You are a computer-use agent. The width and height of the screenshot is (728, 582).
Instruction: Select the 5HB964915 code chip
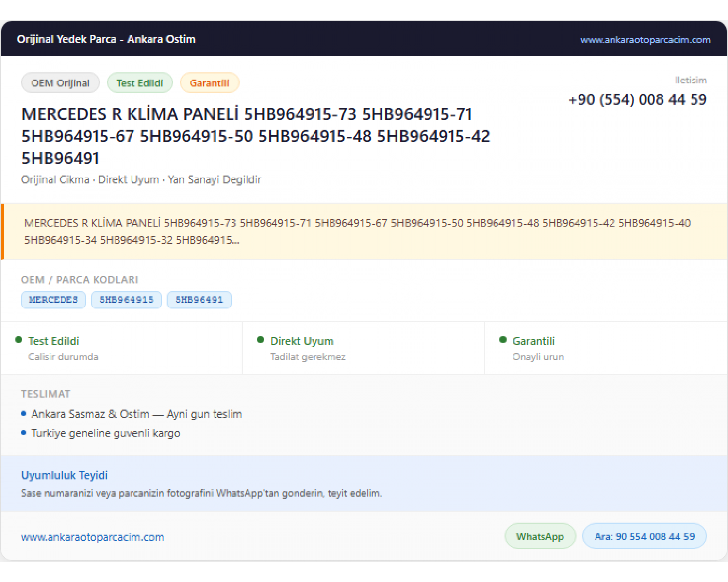(126, 300)
